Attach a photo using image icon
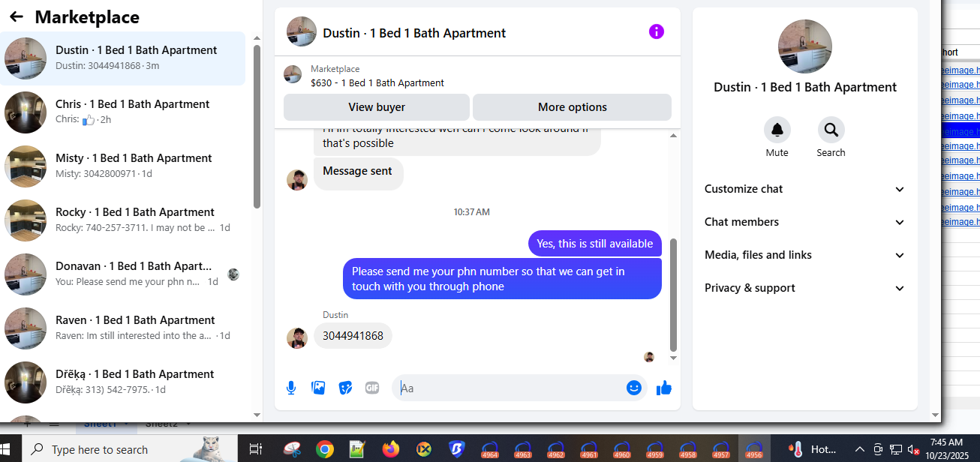Viewport: 980px width, 462px height. 318,388
